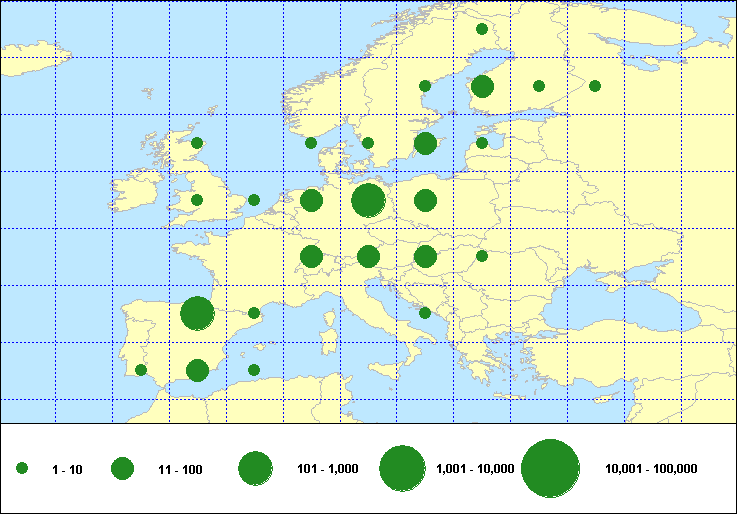The width and height of the screenshot is (737, 514).
Task: Click the medium circle over southern Finland
Action: (x=482, y=86)
